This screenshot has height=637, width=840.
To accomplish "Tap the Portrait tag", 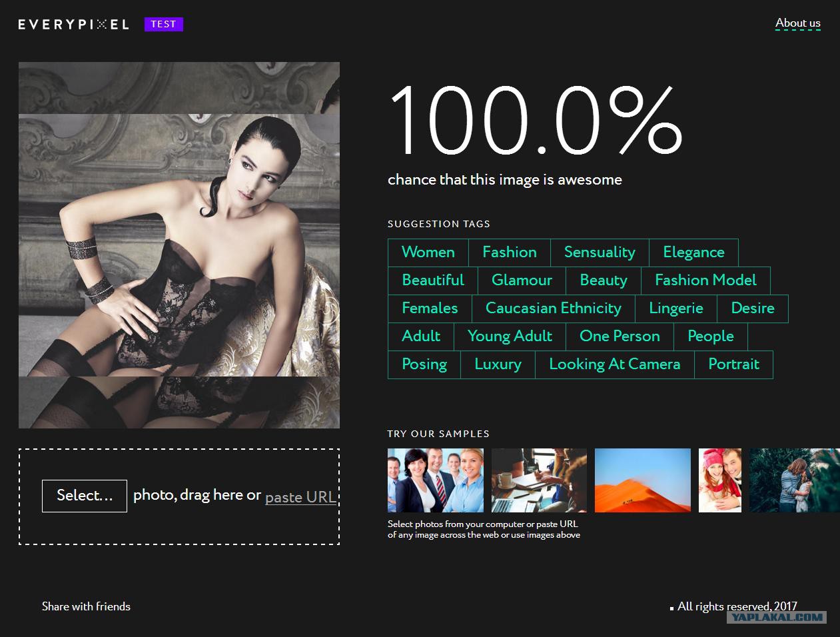I will [x=733, y=364].
